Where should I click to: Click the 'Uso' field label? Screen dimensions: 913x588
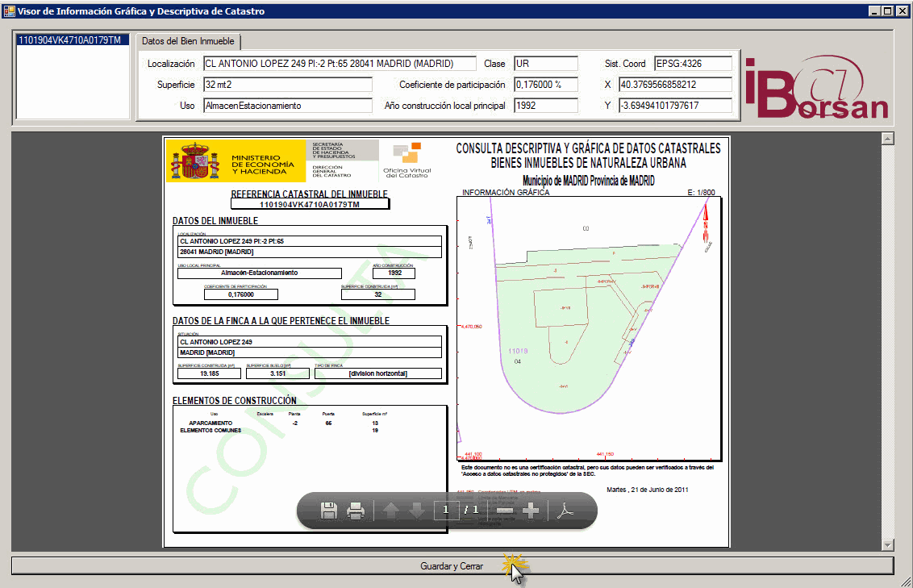(x=187, y=106)
